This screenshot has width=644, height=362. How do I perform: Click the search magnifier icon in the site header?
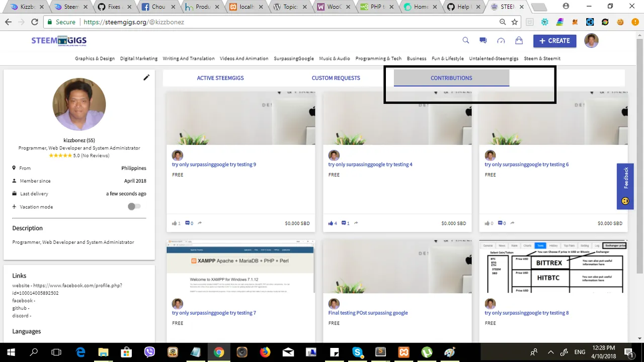click(x=466, y=41)
